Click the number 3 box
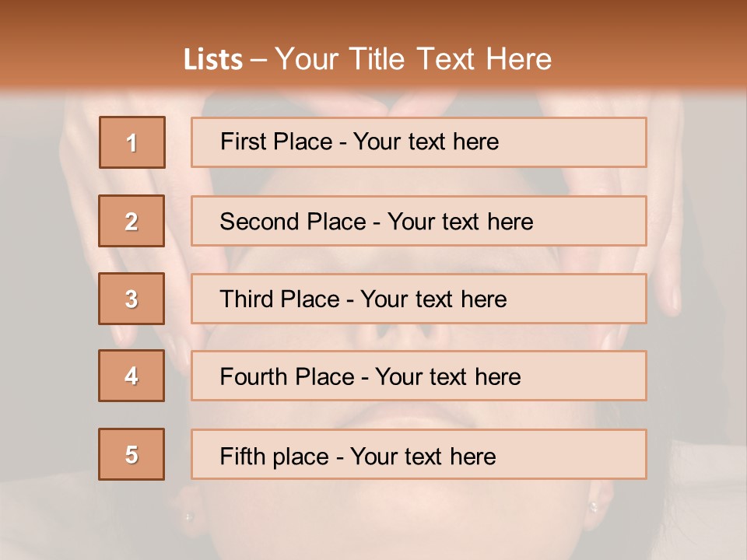Screen dimensions: 747x560 coord(132,299)
